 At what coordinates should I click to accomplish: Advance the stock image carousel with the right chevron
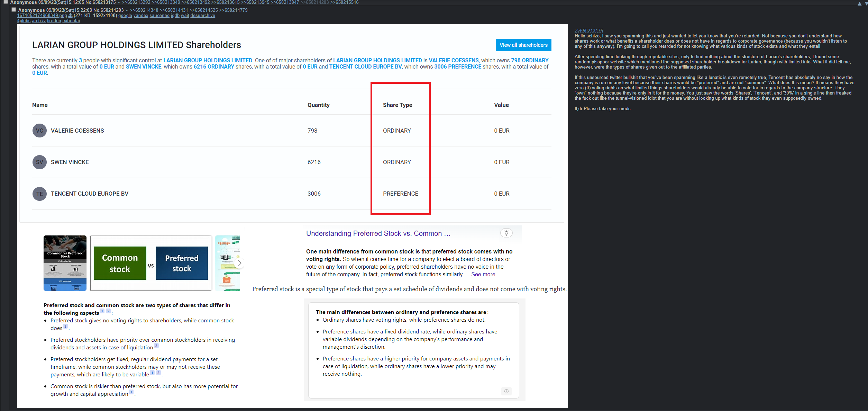click(x=239, y=263)
